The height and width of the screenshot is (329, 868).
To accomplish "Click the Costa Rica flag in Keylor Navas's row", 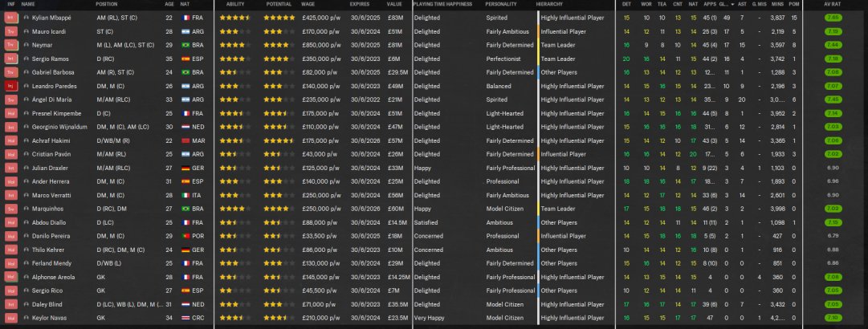I will [x=185, y=318].
